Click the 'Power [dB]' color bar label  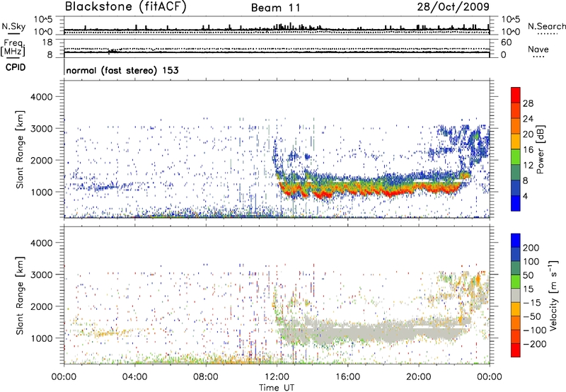pyautogui.click(x=540, y=149)
